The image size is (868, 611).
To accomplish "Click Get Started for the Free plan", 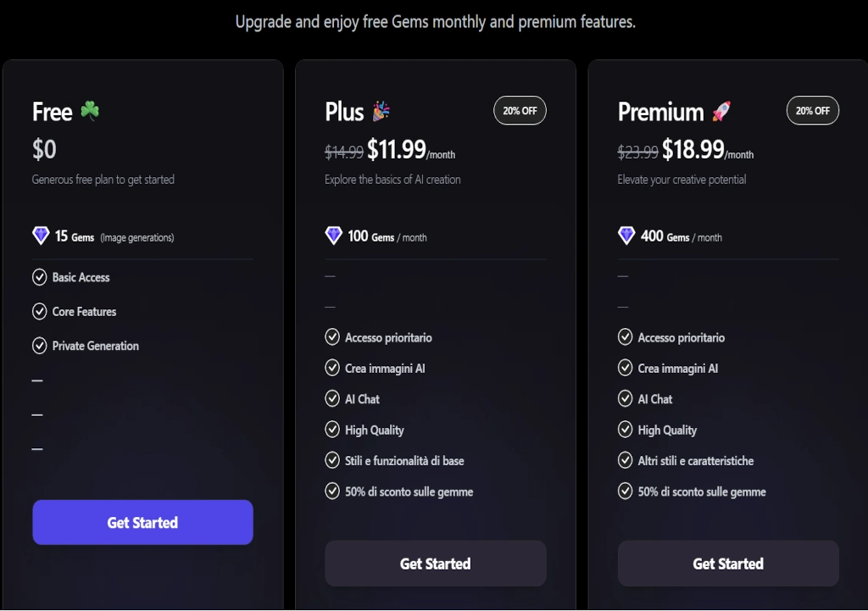I will coord(142,522).
